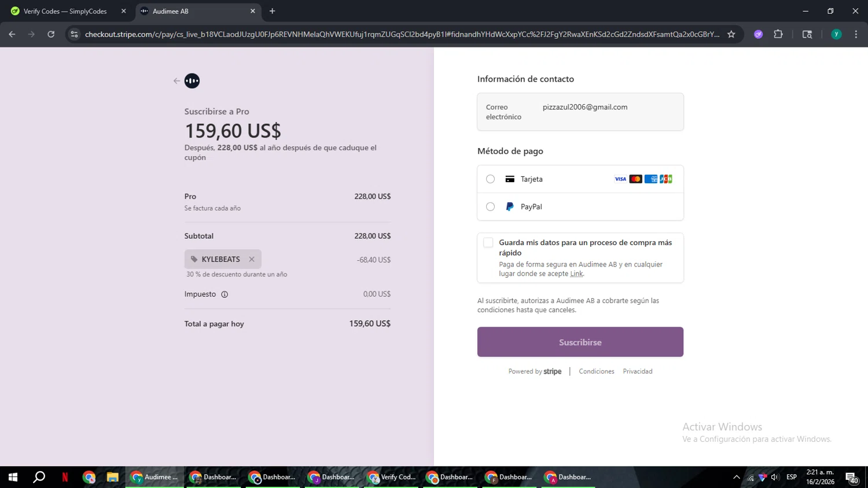This screenshot has height=488, width=868.
Task: Click the Se factura cada año text
Action: tap(212, 208)
